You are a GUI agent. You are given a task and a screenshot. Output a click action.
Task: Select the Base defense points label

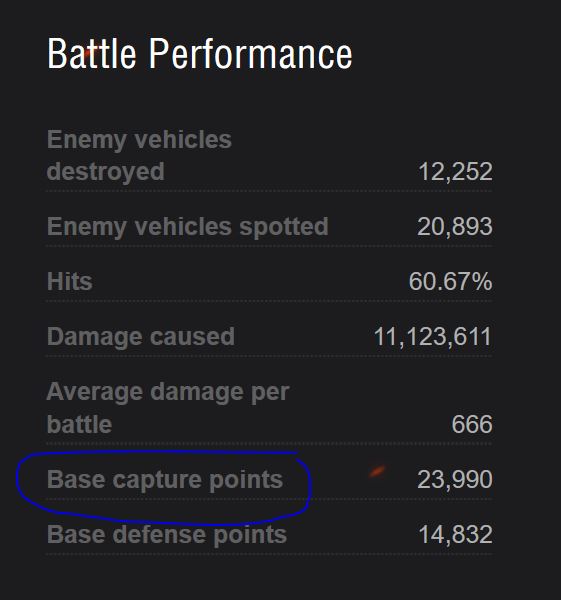166,535
